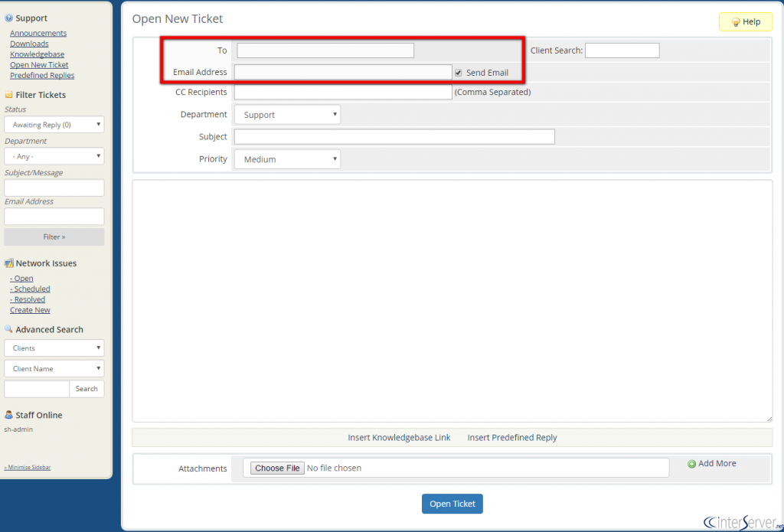
Task: Click the Minimise Sidebar link
Action: [x=27, y=468]
